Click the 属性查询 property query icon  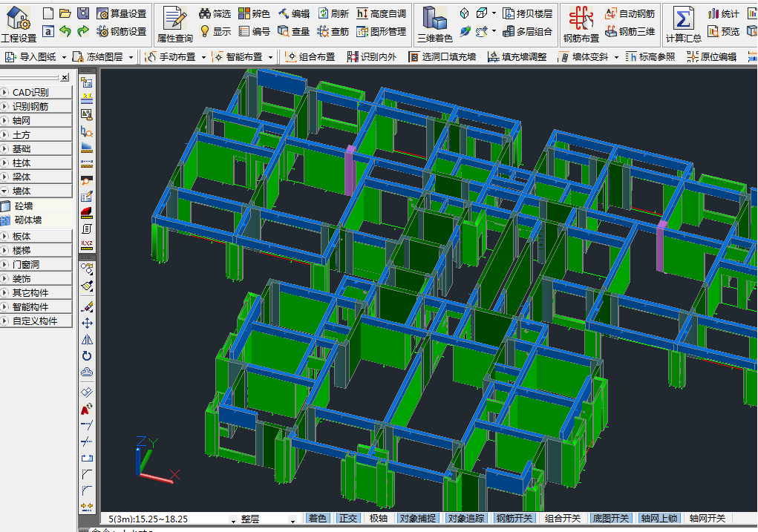(174, 24)
